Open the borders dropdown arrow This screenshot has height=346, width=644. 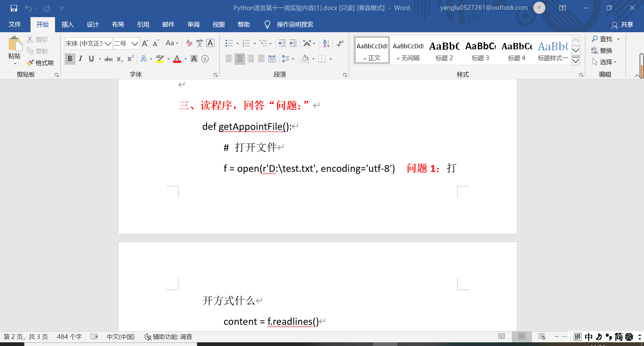(330, 59)
